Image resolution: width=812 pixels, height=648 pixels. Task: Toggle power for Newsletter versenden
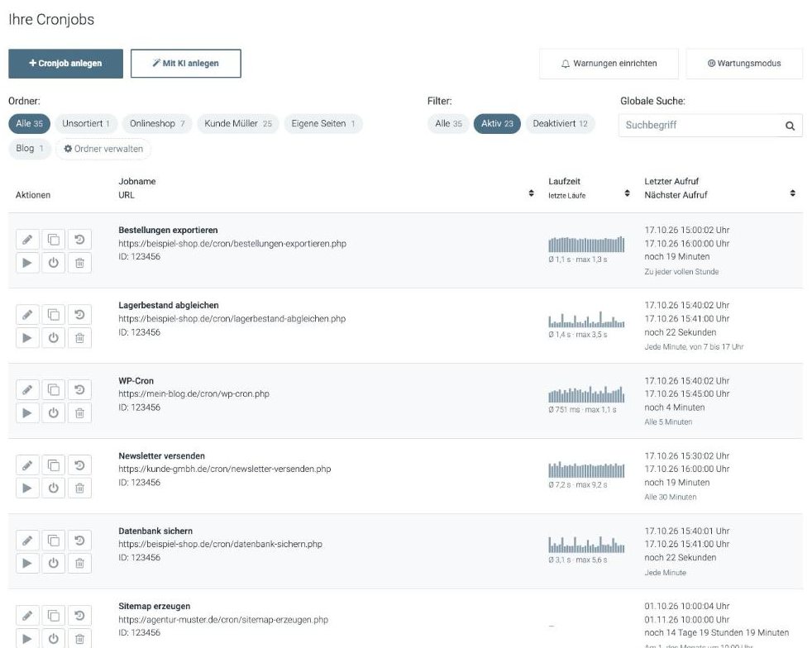click(54, 488)
